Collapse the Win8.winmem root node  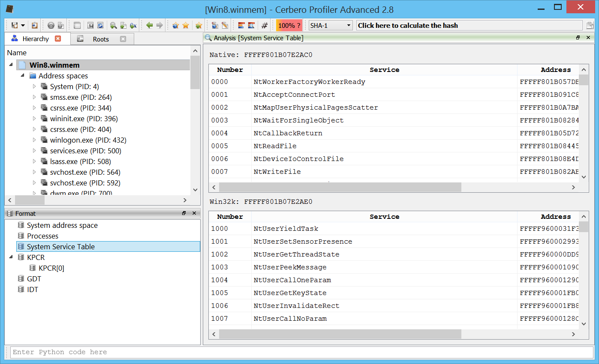11,65
